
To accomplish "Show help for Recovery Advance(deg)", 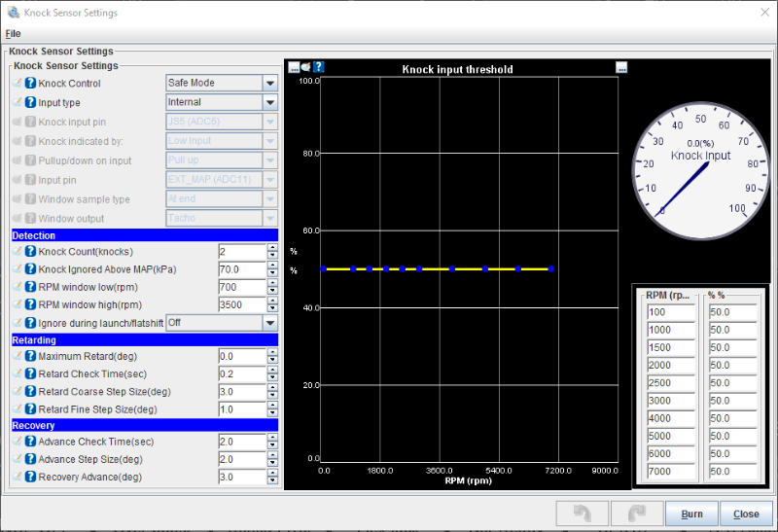I will [30, 478].
